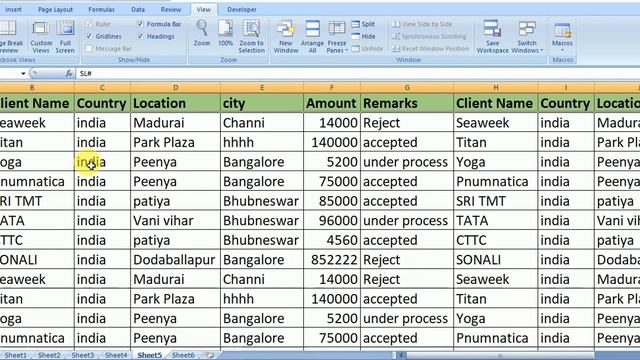Select column C header

click(102, 87)
